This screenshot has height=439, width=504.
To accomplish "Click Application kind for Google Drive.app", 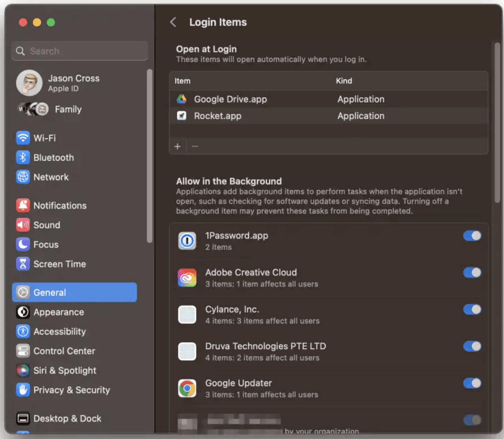I will [x=361, y=99].
